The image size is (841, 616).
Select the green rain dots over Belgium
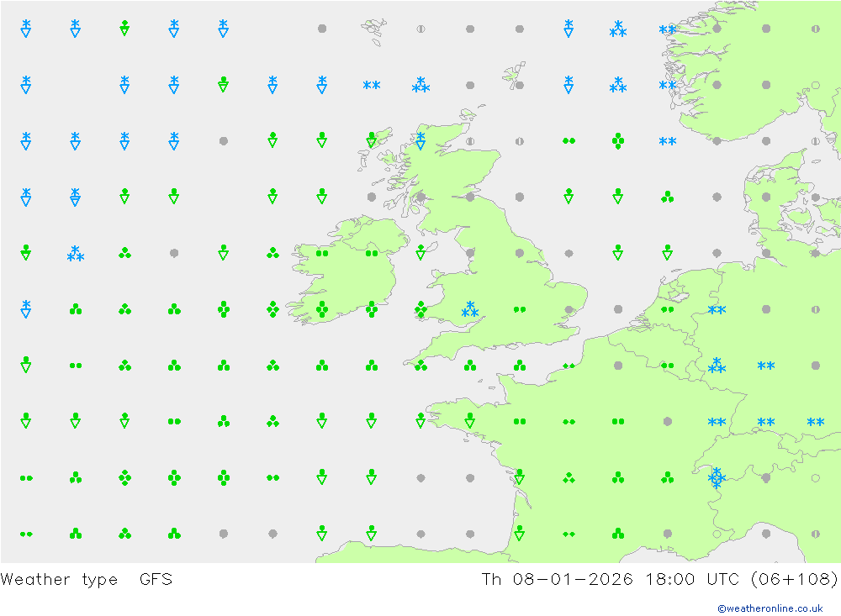coord(667,366)
